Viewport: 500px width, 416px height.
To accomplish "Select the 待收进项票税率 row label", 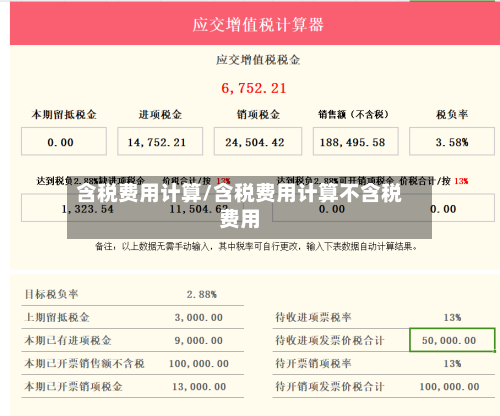I will [313, 317].
